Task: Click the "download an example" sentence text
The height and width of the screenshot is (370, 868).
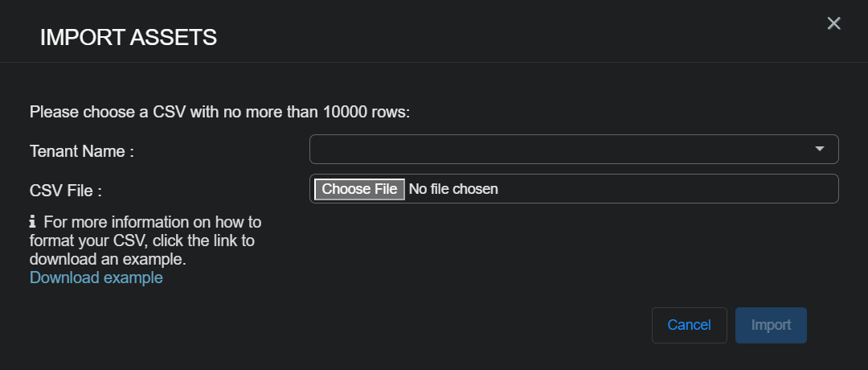Action: [x=108, y=260]
